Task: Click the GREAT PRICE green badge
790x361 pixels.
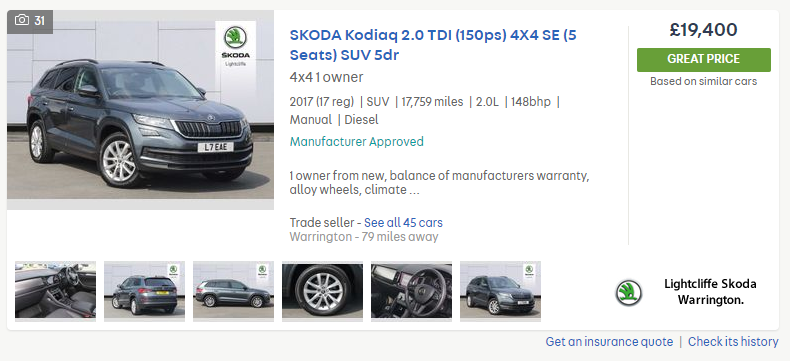Action: (704, 59)
